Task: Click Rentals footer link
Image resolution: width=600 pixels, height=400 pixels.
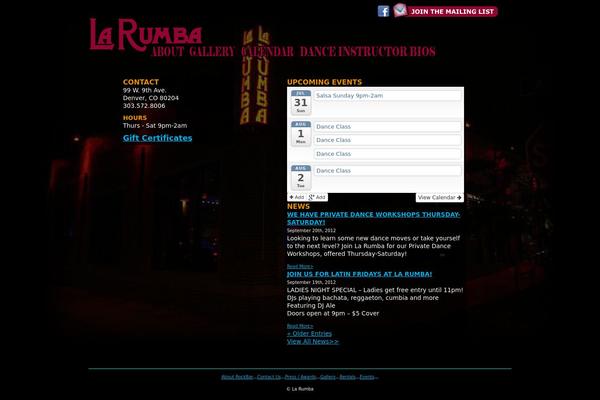Action: (347, 377)
